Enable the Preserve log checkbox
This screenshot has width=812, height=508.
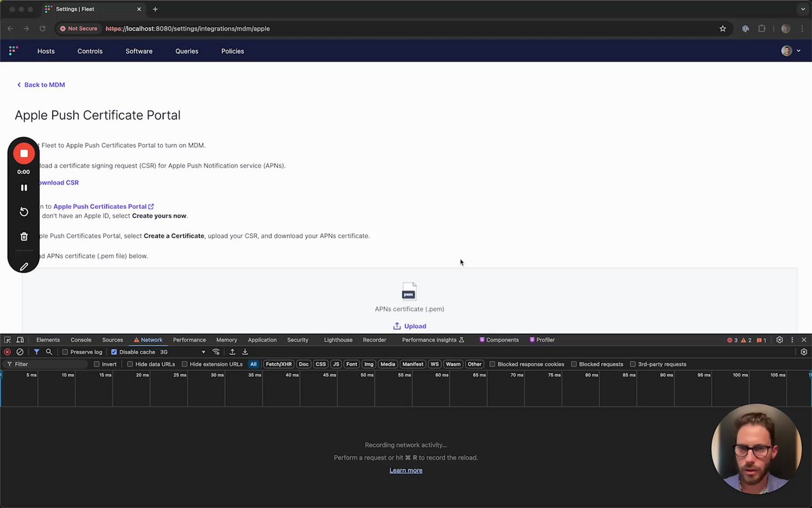point(65,352)
